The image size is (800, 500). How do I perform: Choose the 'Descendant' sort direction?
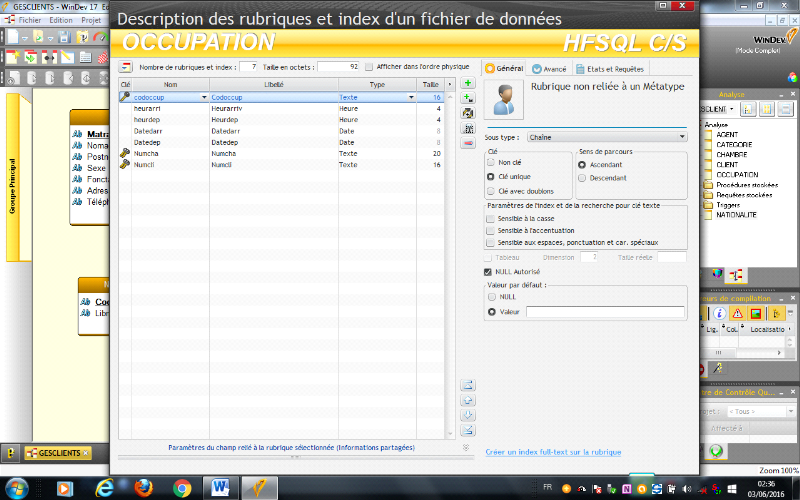point(582,179)
